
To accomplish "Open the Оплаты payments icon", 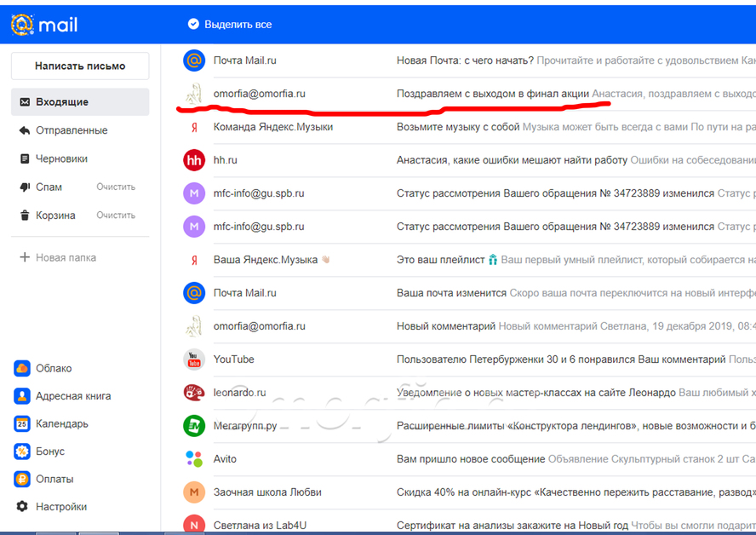I will click(x=22, y=479).
